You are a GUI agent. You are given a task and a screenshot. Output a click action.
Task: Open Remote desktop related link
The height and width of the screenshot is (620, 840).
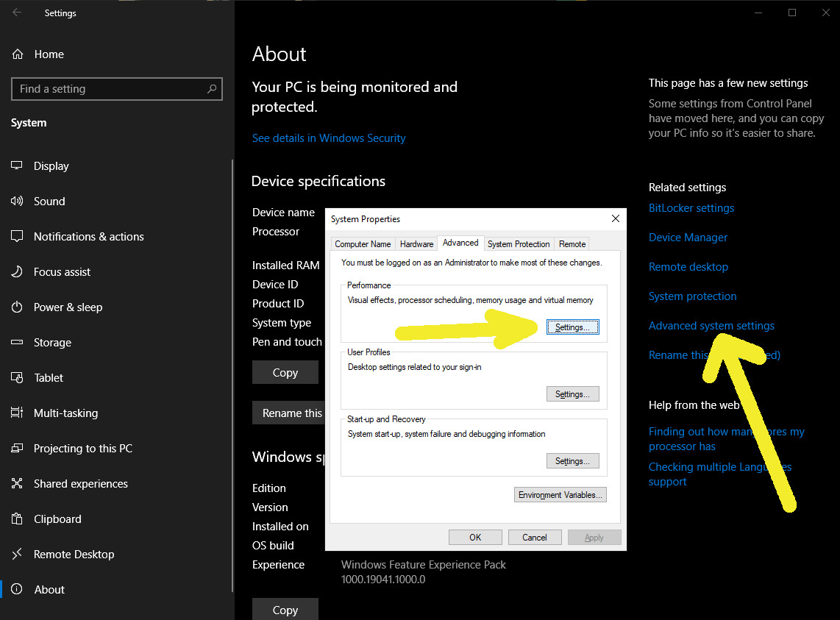pyautogui.click(x=688, y=267)
